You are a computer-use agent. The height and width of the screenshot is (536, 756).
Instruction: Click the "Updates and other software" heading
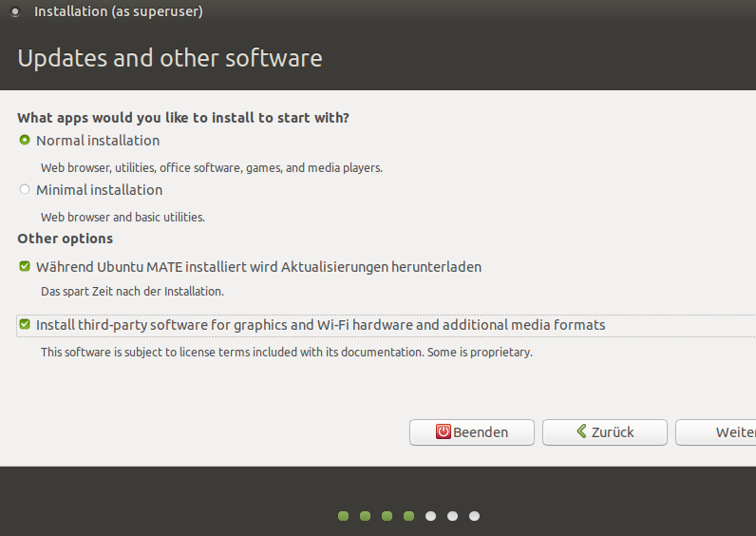pyautogui.click(x=170, y=59)
